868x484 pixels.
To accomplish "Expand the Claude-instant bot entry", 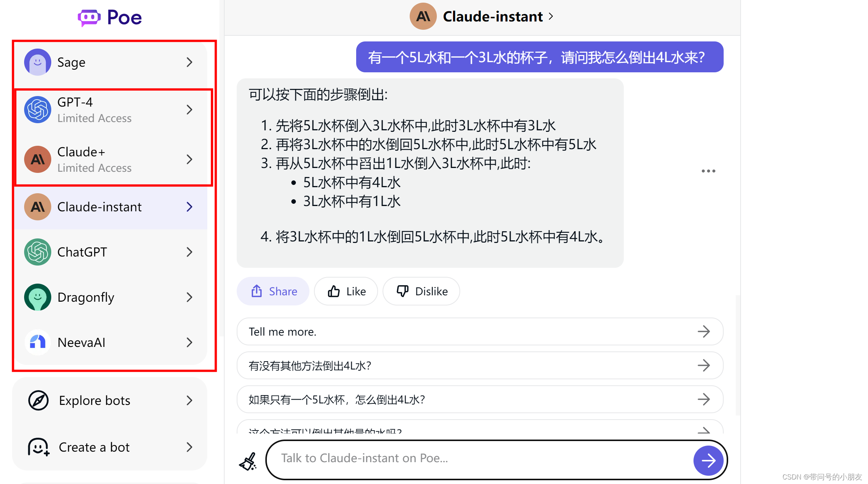I will [190, 207].
